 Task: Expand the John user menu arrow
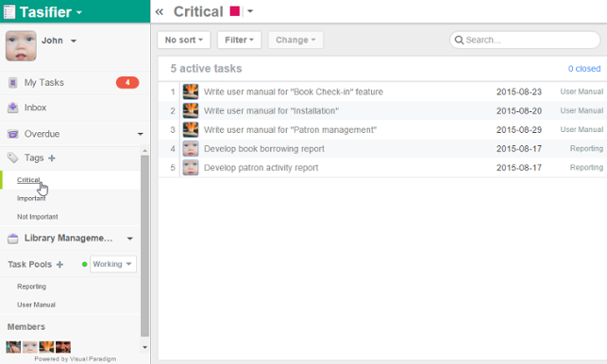74,41
